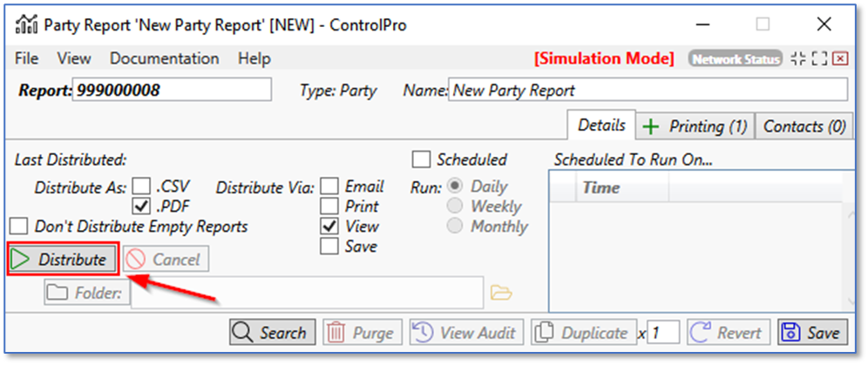The width and height of the screenshot is (868, 365).
Task: Click the collapse arrows icon in menu bar
Action: (x=797, y=59)
